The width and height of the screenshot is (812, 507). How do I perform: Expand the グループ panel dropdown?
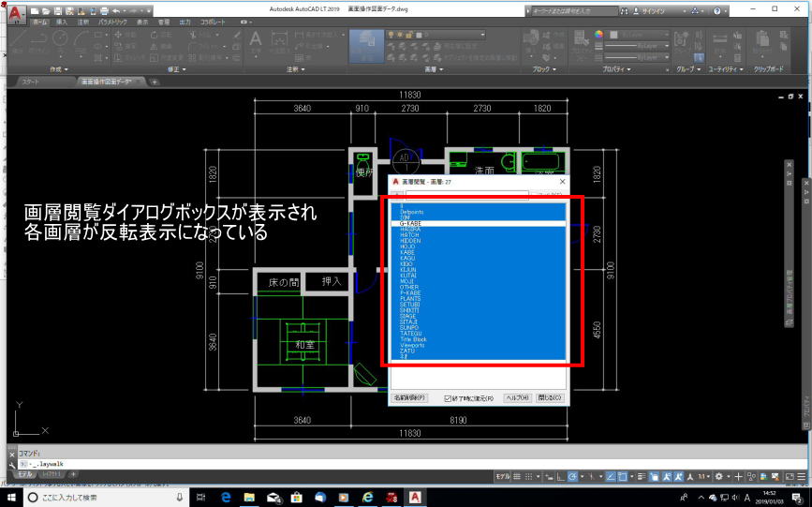point(688,69)
